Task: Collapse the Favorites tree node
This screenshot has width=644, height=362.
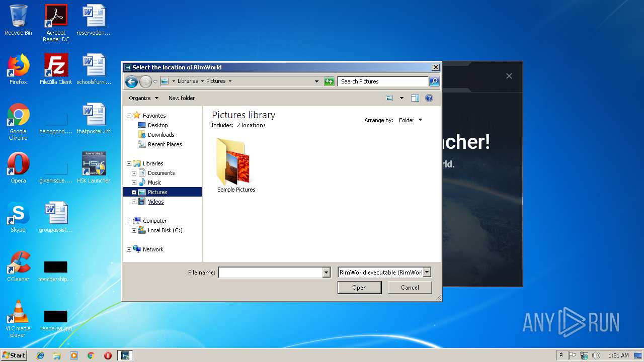Action: [x=129, y=116]
